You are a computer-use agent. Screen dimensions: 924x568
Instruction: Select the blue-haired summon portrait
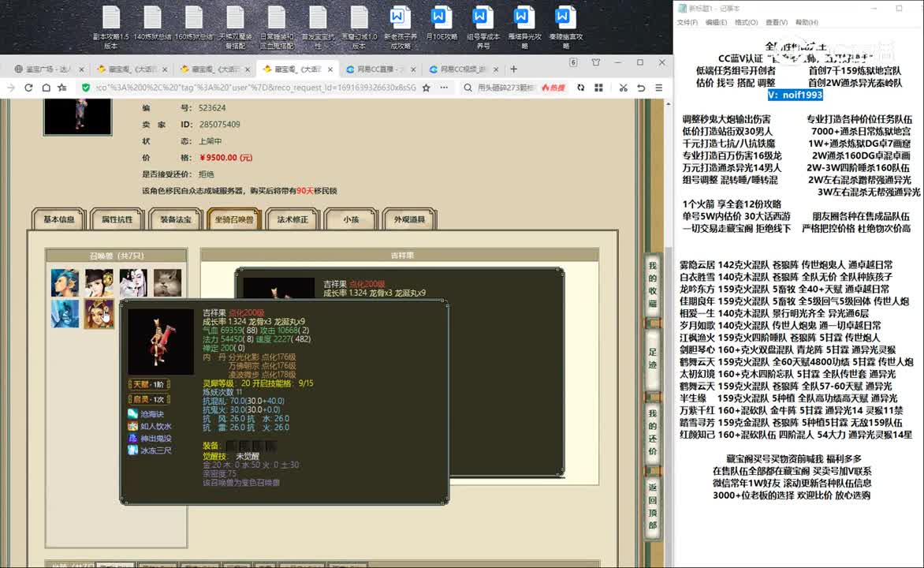[x=65, y=282]
